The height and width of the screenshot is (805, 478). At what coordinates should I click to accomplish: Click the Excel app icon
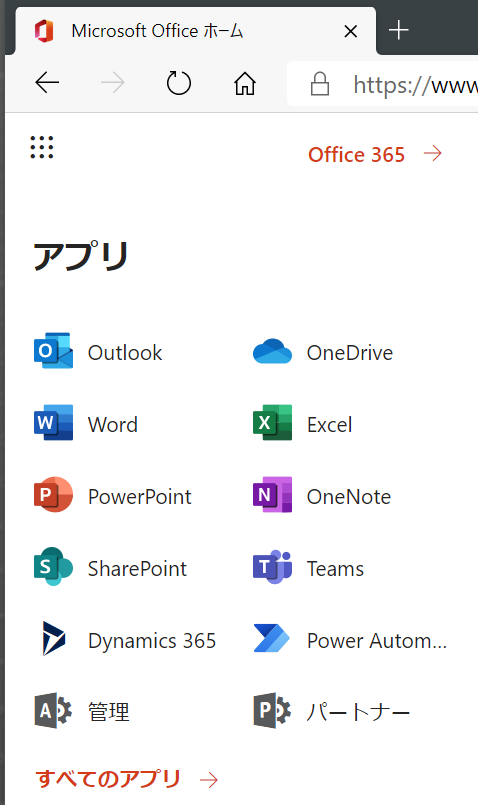click(x=272, y=423)
